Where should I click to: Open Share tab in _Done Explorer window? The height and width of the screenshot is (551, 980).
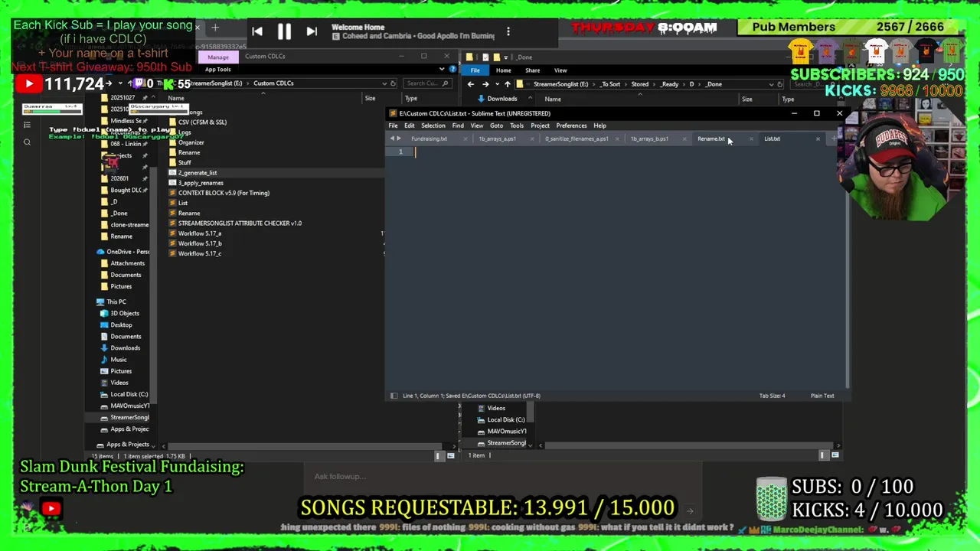click(x=532, y=70)
